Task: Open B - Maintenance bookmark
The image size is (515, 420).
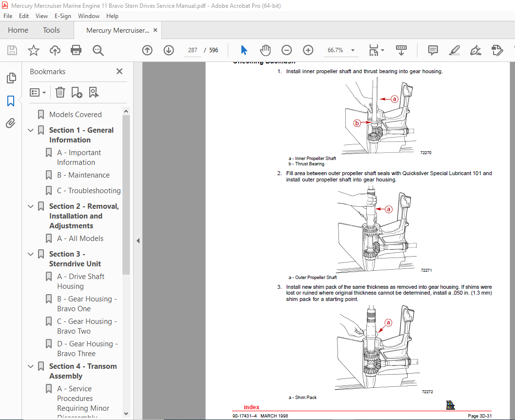Action: [83, 175]
